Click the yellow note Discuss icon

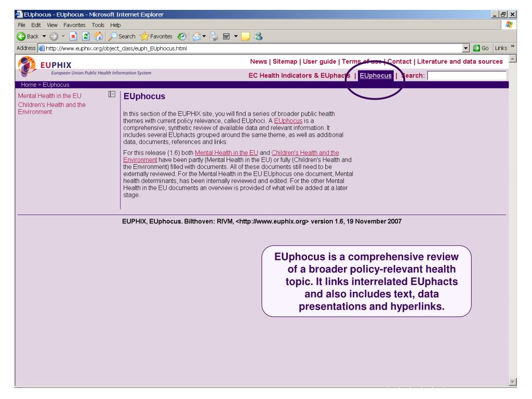(x=245, y=36)
